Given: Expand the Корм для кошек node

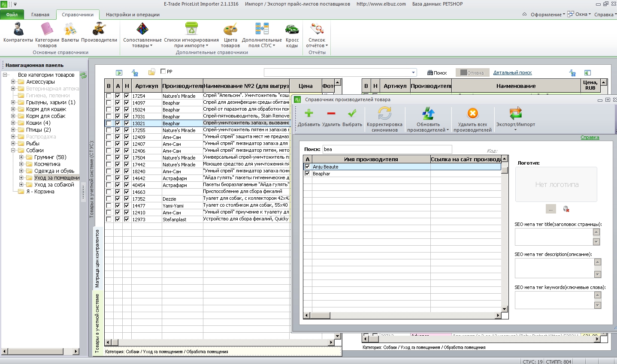Looking at the screenshot, I should tap(13, 109).
